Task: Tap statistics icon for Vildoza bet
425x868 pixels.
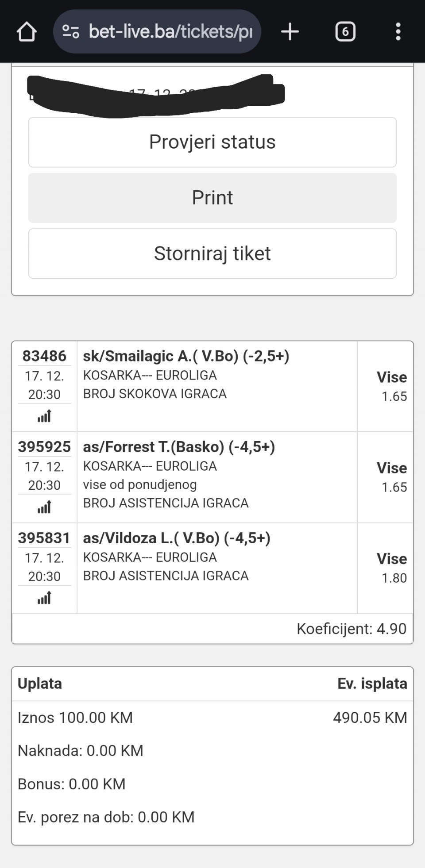Action: pos(44,598)
